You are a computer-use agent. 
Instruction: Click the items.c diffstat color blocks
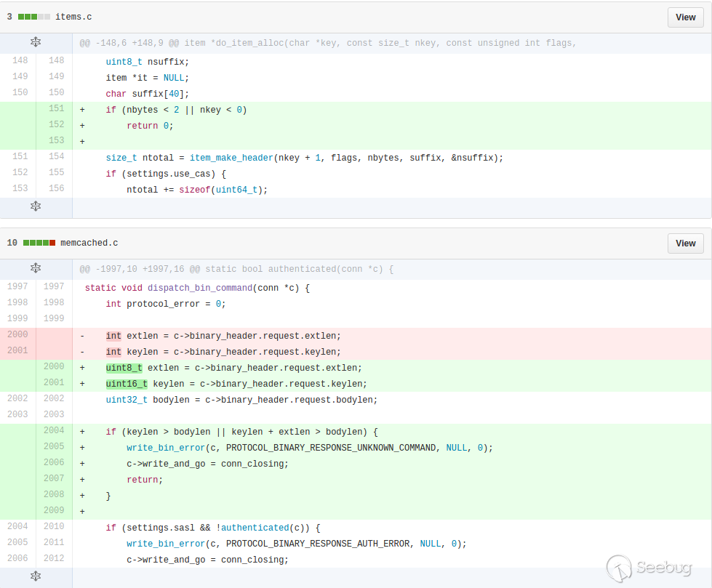[x=34, y=17]
